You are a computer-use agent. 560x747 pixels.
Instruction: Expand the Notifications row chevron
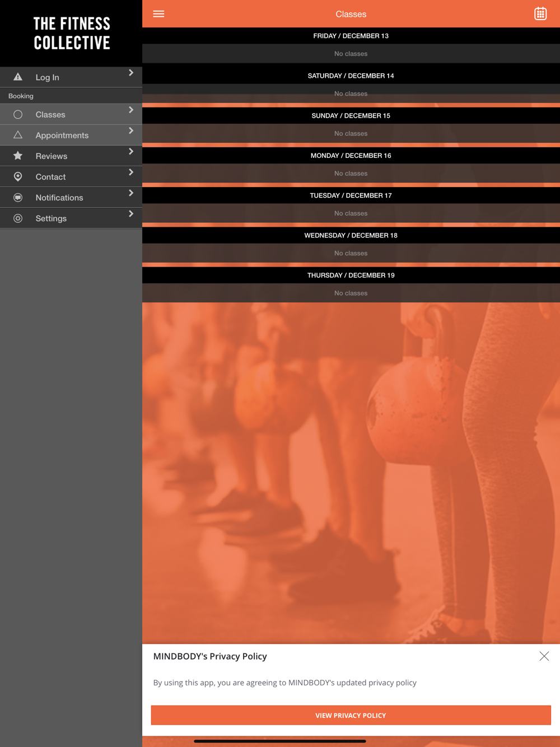(x=131, y=193)
